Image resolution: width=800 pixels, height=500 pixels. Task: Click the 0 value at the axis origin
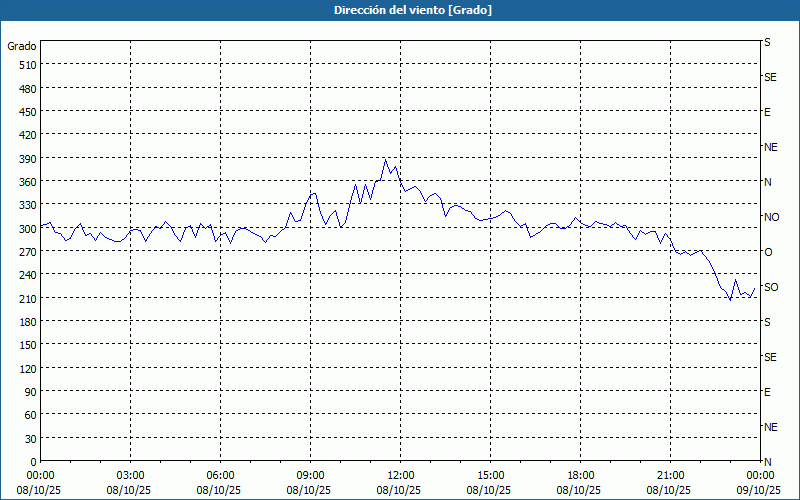coord(32,461)
